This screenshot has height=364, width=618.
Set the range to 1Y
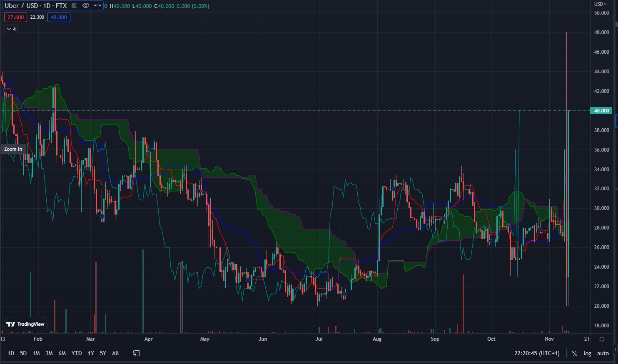pos(91,353)
